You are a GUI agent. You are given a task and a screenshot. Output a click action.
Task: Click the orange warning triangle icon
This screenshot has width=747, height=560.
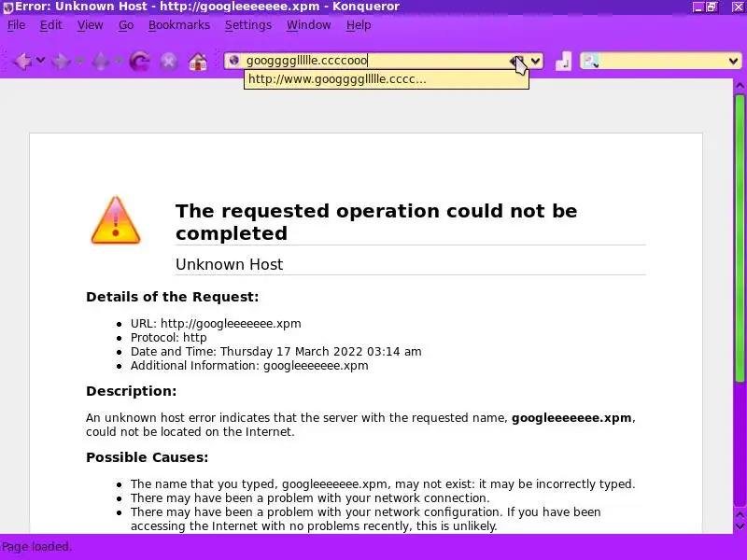click(x=116, y=220)
